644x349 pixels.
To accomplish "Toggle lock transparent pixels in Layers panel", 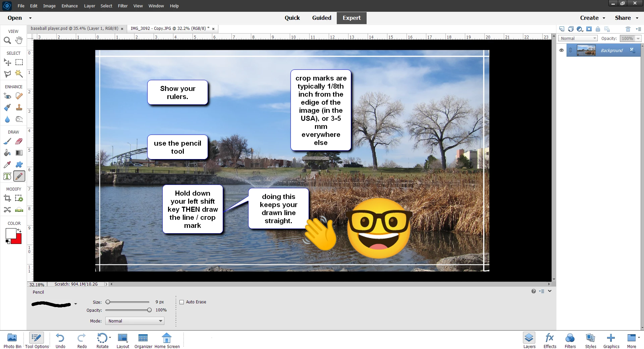I will tap(607, 29).
